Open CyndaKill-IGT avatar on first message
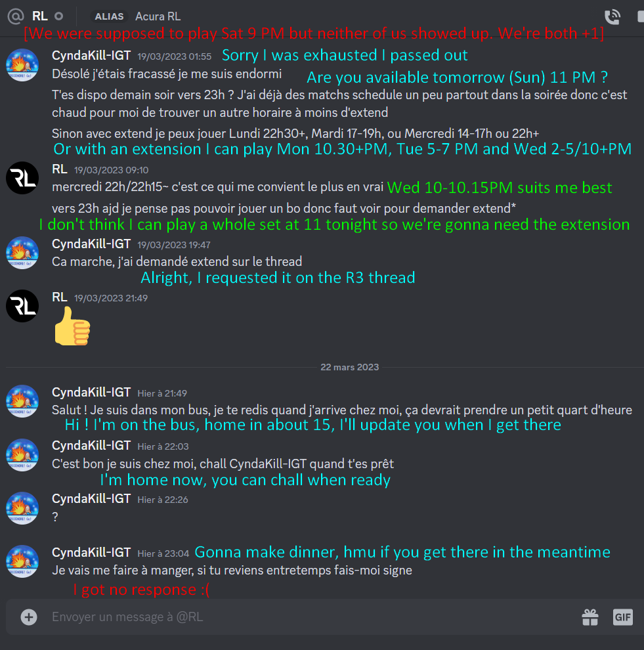Viewport: 644px width, 650px height. 22,65
